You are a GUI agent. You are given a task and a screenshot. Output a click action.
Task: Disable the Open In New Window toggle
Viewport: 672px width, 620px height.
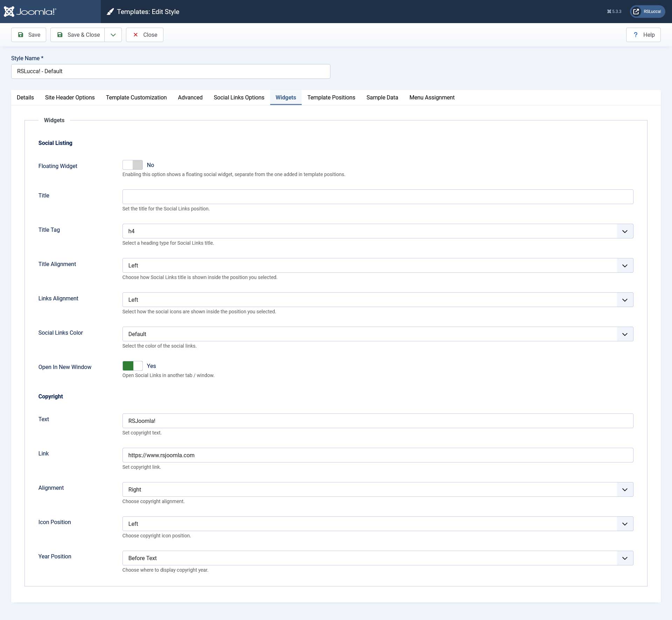tap(133, 366)
